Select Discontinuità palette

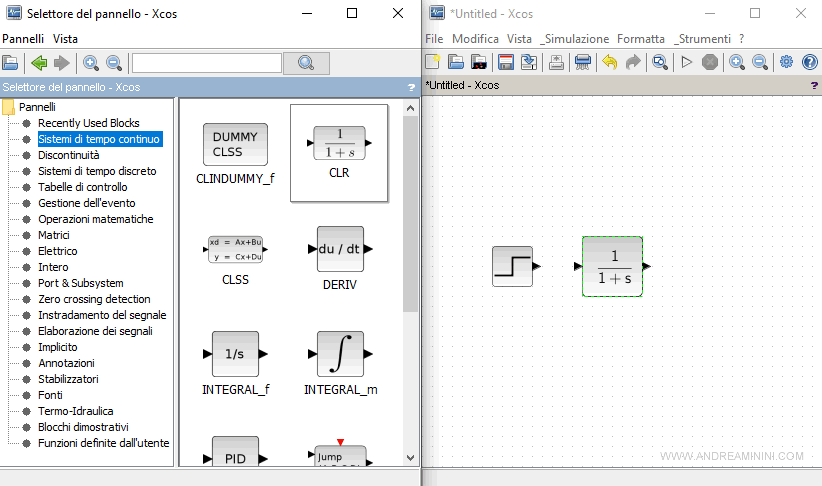point(69,155)
